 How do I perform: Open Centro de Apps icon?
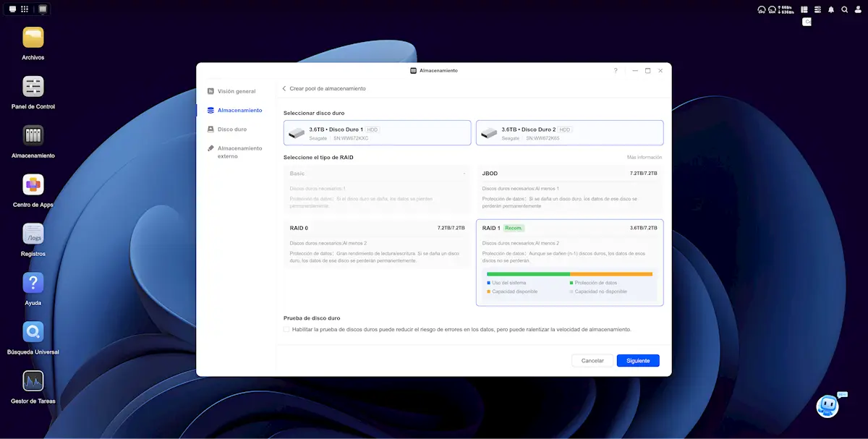point(33,185)
